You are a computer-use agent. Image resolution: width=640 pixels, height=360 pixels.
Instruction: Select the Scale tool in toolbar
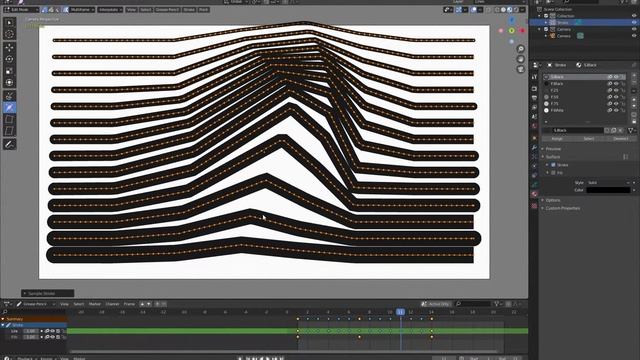point(9,71)
